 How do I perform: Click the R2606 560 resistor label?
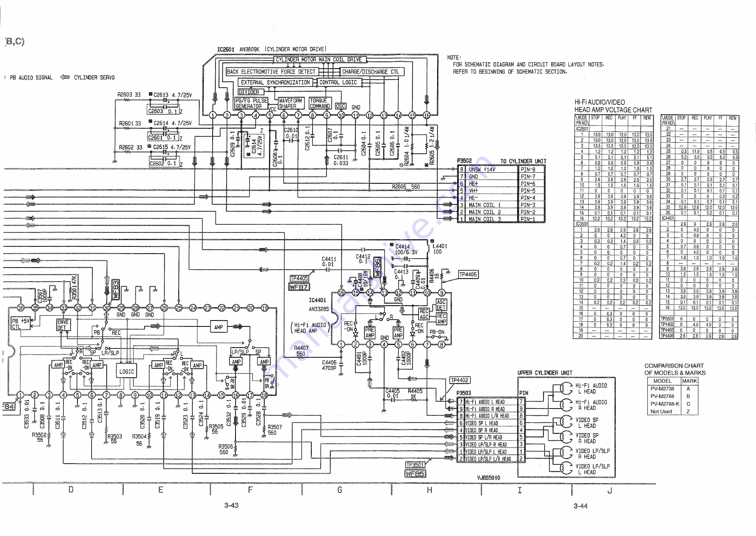[406, 186]
